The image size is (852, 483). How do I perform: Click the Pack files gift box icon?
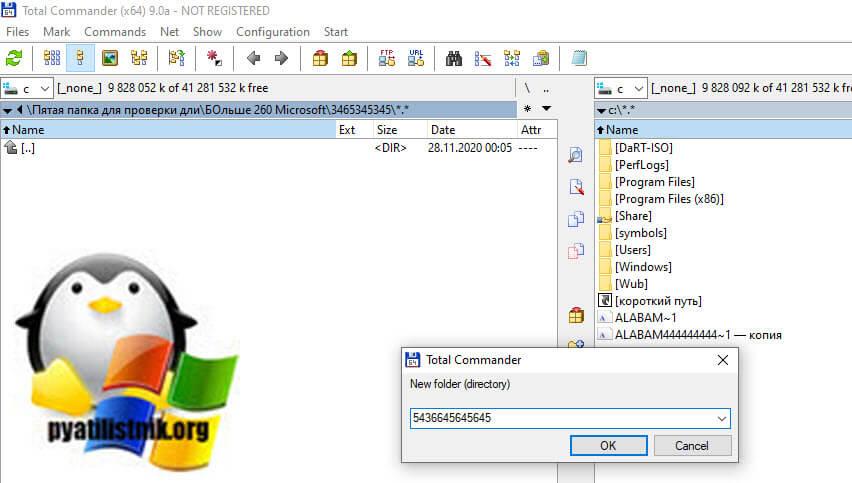[320, 58]
